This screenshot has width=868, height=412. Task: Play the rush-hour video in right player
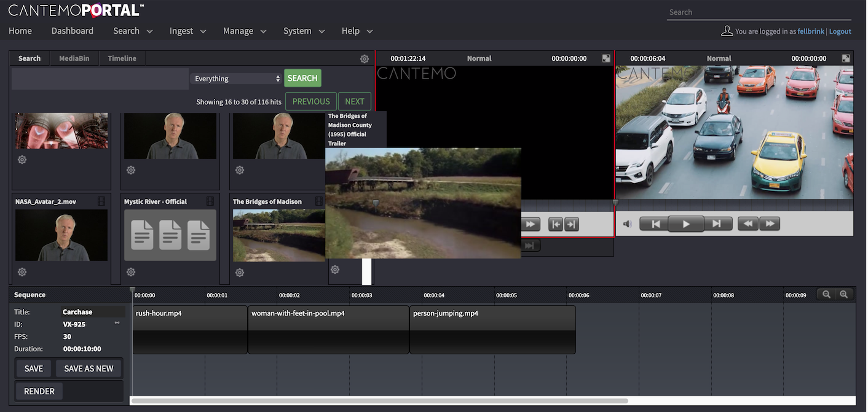(x=686, y=224)
